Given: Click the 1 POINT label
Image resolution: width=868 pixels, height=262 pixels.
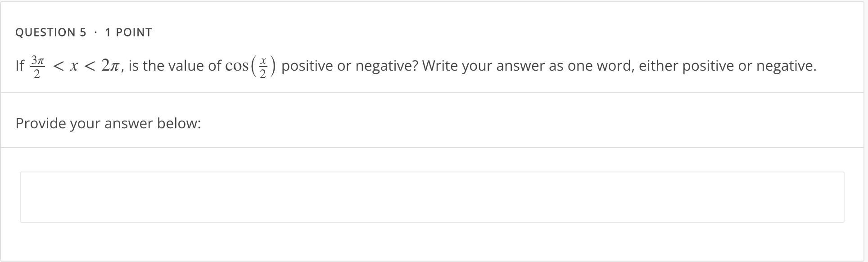Looking at the screenshot, I should (128, 32).
